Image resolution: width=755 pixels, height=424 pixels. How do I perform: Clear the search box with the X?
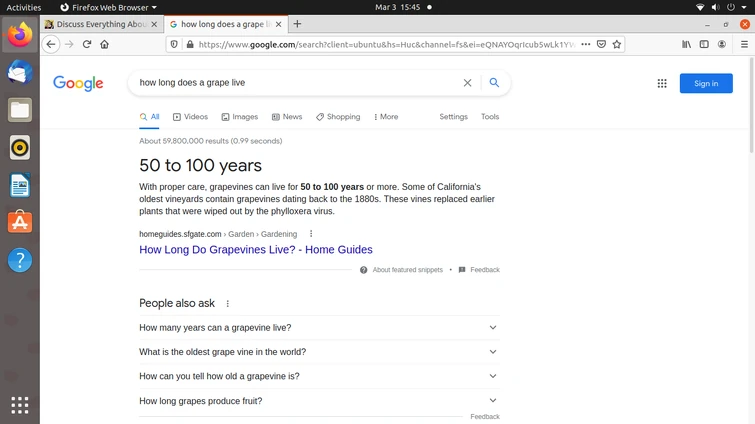pos(467,83)
